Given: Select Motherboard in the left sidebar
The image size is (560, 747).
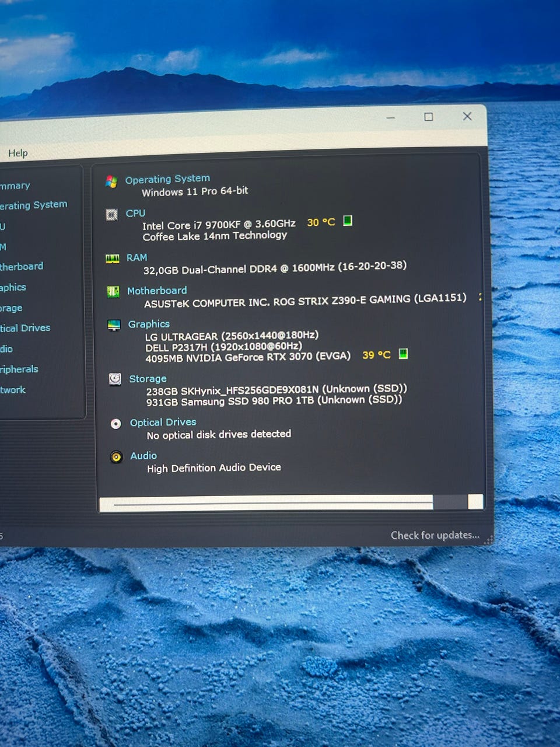Looking at the screenshot, I should pyautogui.click(x=22, y=267).
